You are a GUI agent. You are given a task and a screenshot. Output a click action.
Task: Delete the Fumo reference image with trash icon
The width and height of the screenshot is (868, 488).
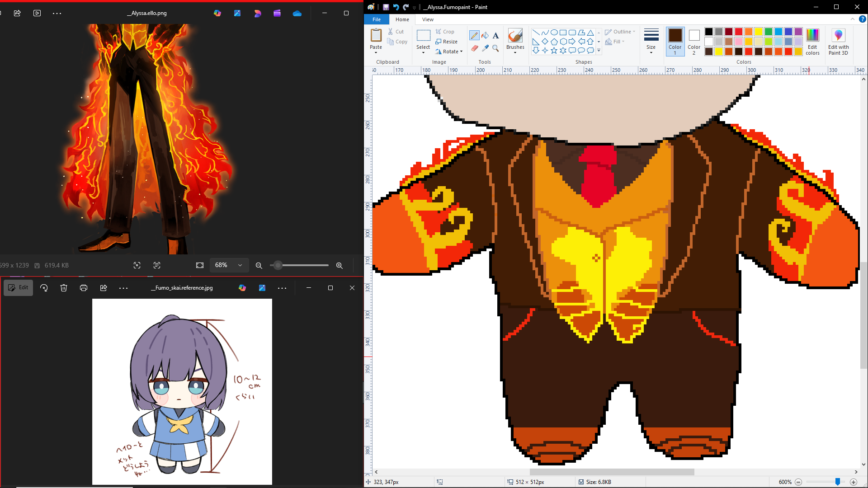pyautogui.click(x=64, y=288)
